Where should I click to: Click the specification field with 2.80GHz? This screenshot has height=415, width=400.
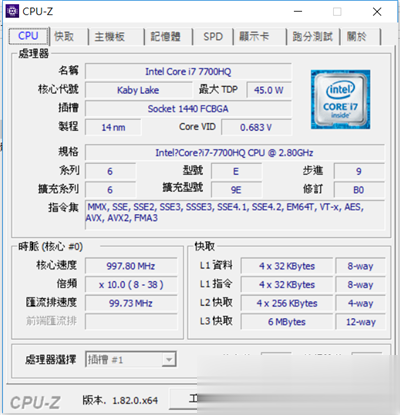pos(235,153)
